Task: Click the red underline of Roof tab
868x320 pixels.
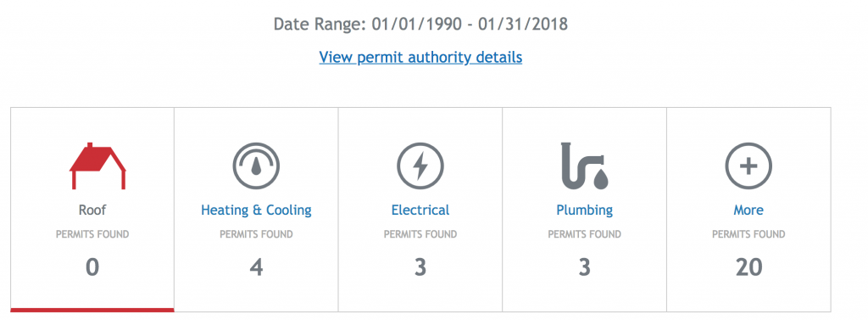Action: click(x=92, y=310)
